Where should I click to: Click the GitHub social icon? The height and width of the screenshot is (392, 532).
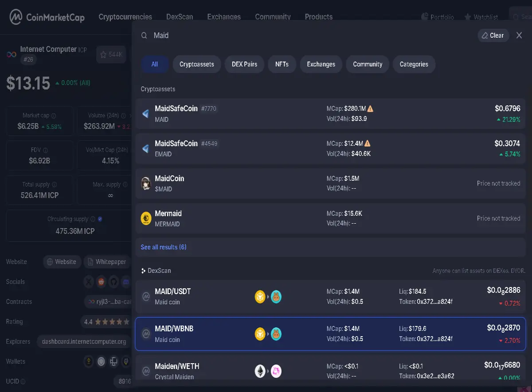[x=114, y=282]
